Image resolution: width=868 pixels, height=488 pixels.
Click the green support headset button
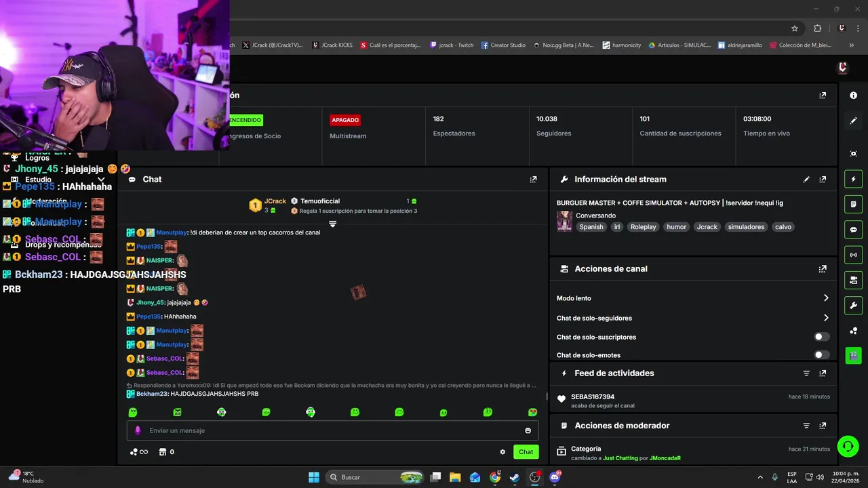coord(848,446)
